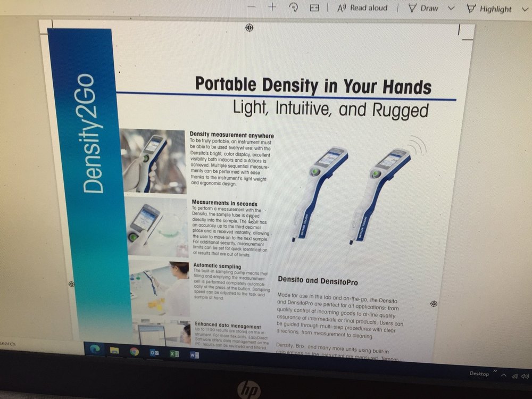Viewport: 532px width, 399px height.
Task: Click the "Density measurement anywhere" heading
Action: [232, 135]
